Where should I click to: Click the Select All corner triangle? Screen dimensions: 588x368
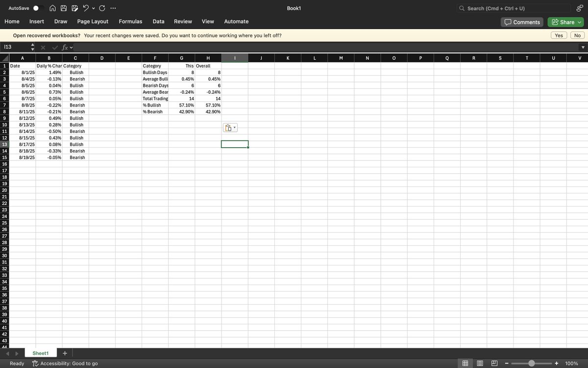5,58
